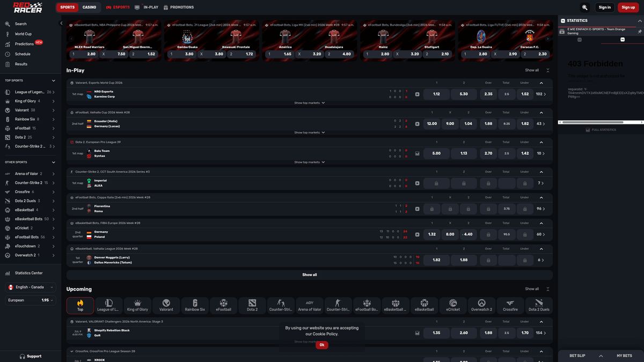Watch Fiorentina vs Roma live stream
Screen dimensions: 644x362
coord(417,209)
